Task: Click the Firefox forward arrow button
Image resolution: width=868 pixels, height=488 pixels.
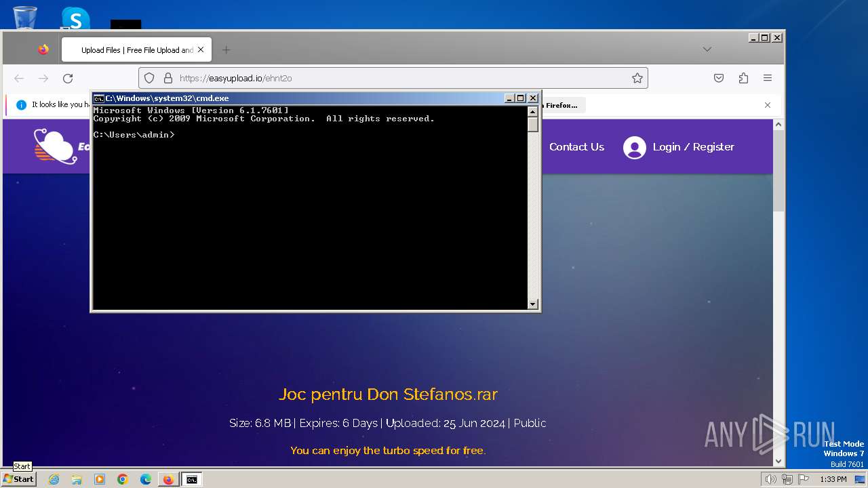Action: tap(43, 79)
